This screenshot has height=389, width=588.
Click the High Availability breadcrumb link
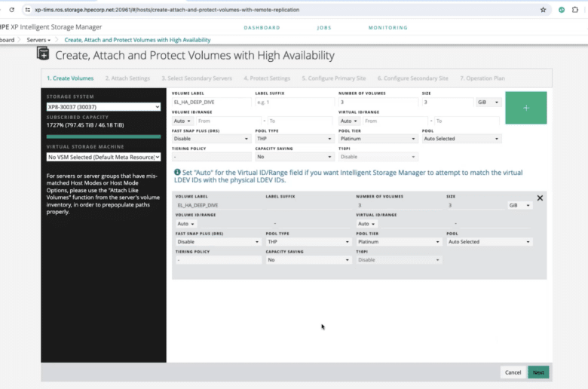click(x=137, y=40)
